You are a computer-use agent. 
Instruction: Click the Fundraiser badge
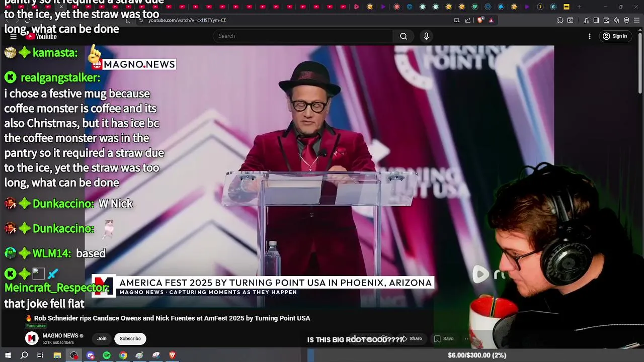(36, 326)
